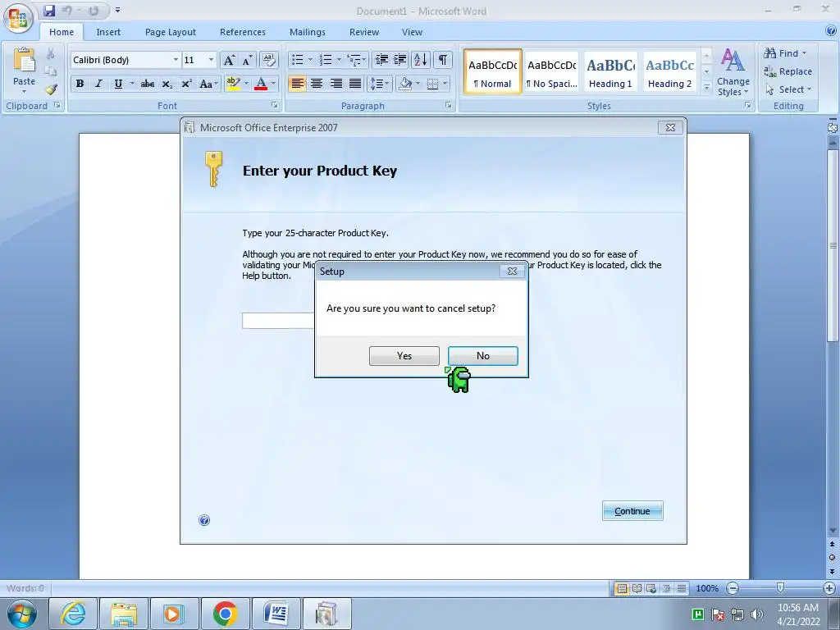
Task: Toggle Bold formatting
Action: 80,84
